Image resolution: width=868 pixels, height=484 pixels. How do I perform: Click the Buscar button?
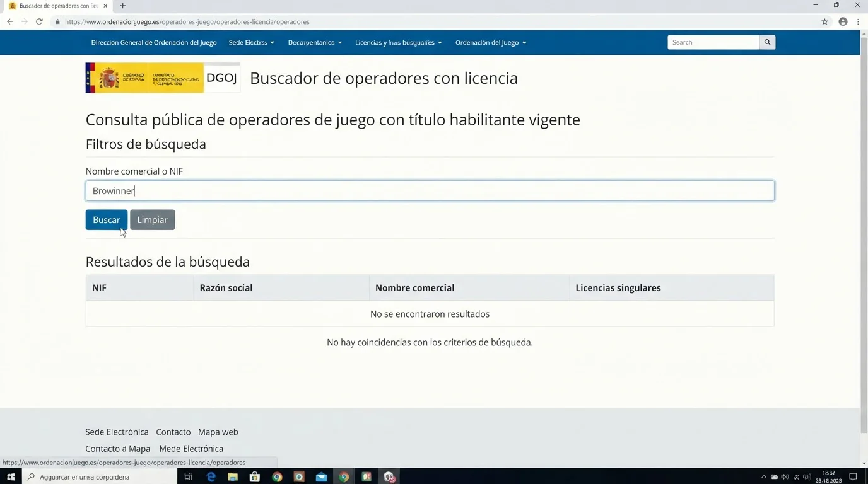point(107,220)
